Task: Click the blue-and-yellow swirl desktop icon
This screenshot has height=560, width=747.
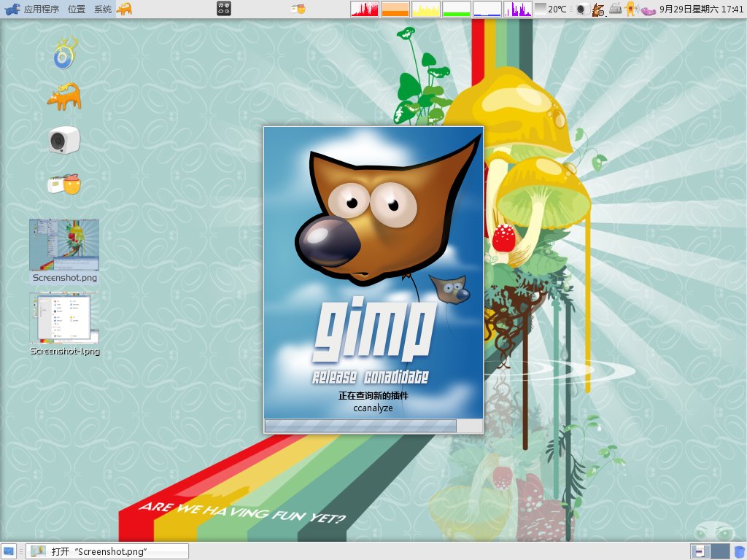Action: click(64, 52)
